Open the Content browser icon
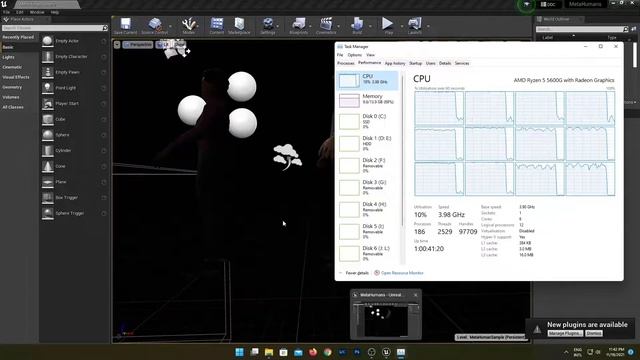This screenshot has width=640, height=360. pos(217,26)
